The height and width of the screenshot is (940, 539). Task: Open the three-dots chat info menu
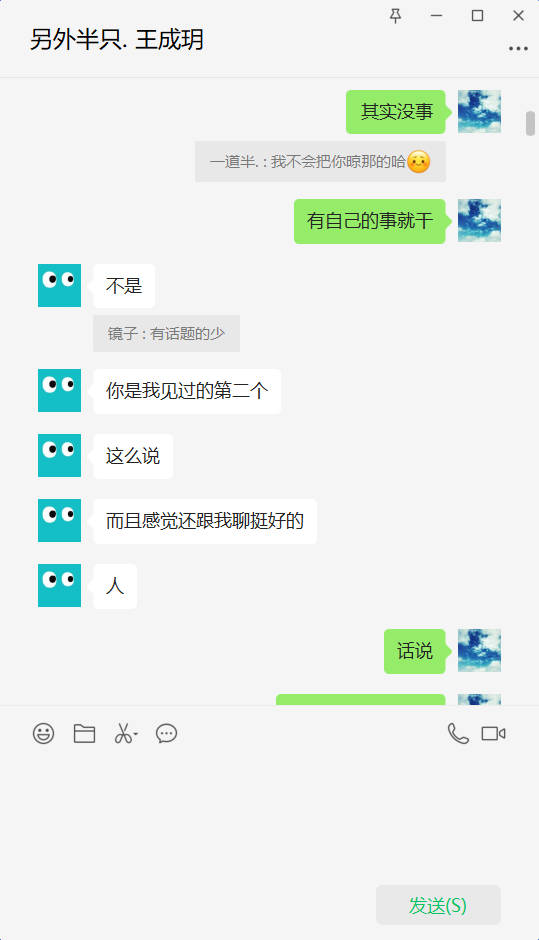pos(518,49)
